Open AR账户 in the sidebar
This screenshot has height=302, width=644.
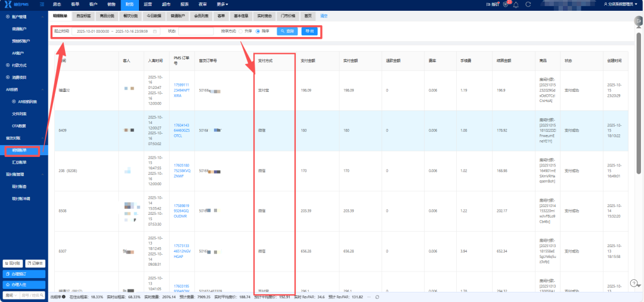[x=18, y=53]
